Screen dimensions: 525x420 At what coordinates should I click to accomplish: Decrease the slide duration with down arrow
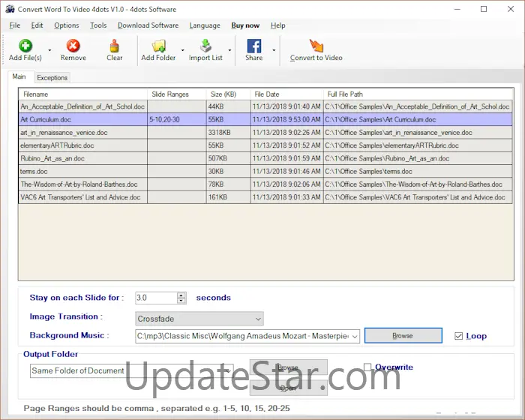(x=181, y=301)
